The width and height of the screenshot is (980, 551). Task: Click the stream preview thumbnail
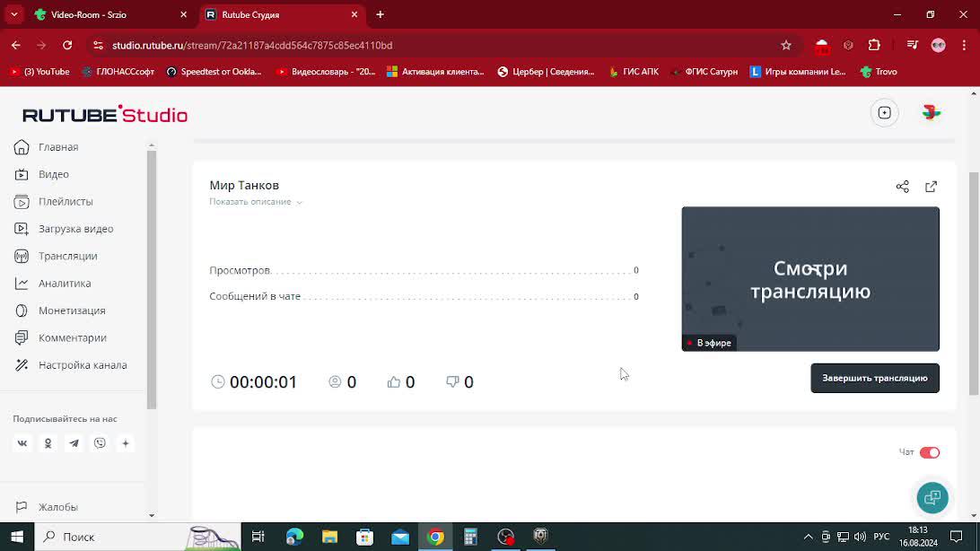click(x=810, y=279)
